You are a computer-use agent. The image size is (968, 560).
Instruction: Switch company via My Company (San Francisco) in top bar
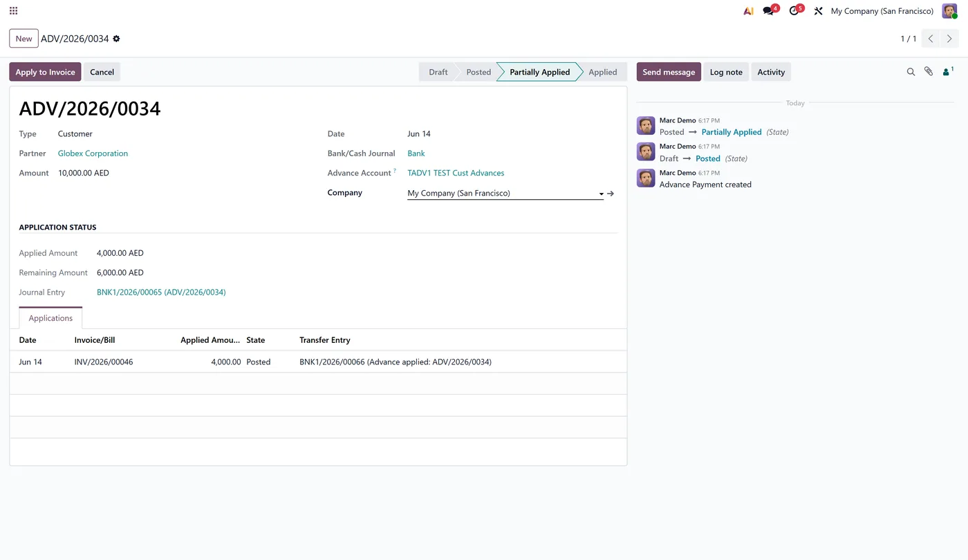882,11
